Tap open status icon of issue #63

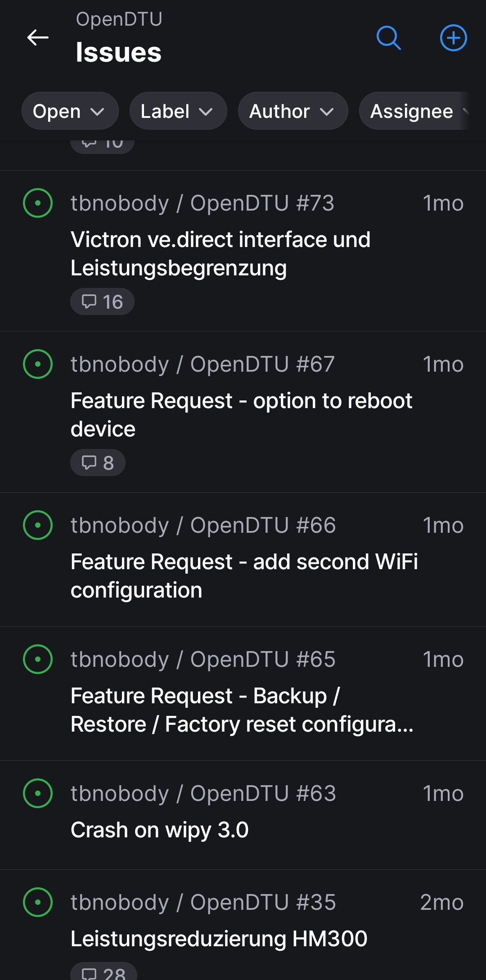click(x=38, y=793)
